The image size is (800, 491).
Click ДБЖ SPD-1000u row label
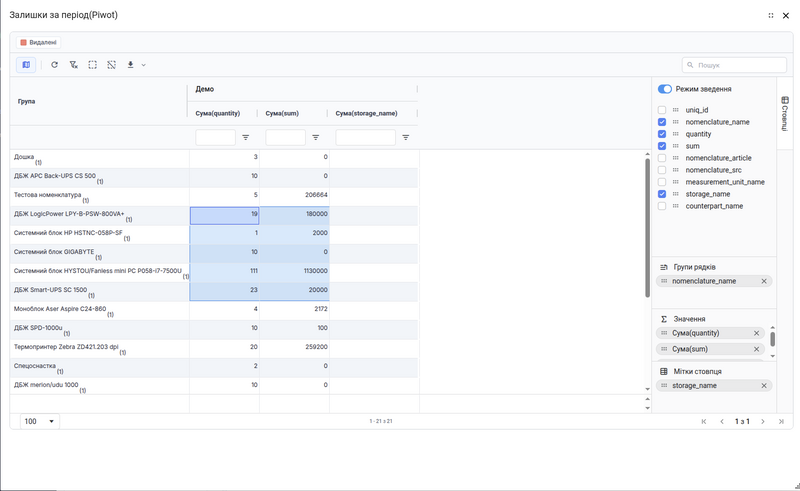[38, 328]
